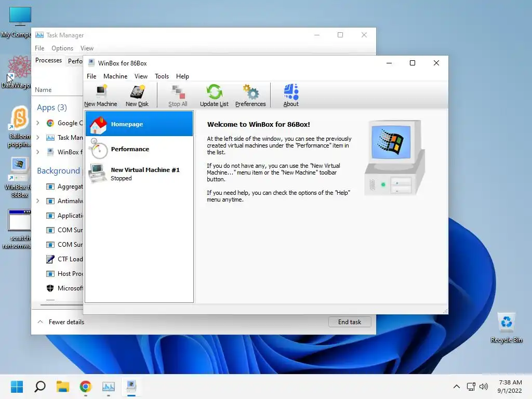532x399 pixels.
Task: Select the CTF Loader process icon
Action: tap(50, 259)
